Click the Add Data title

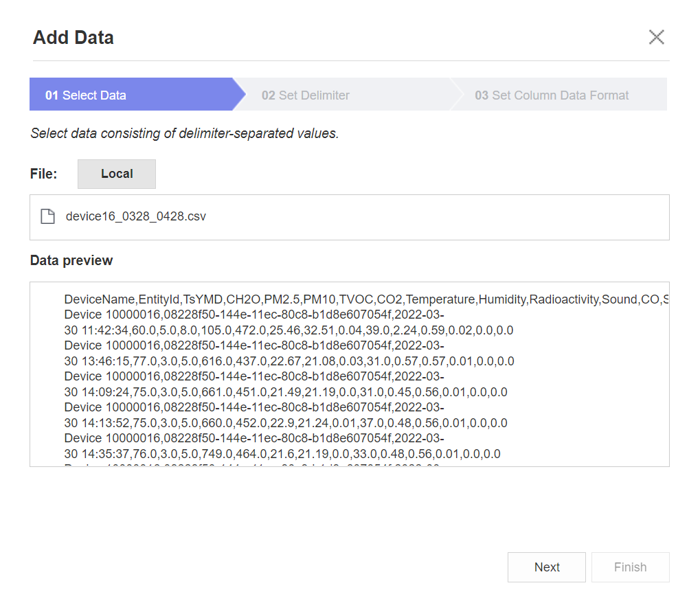(74, 38)
